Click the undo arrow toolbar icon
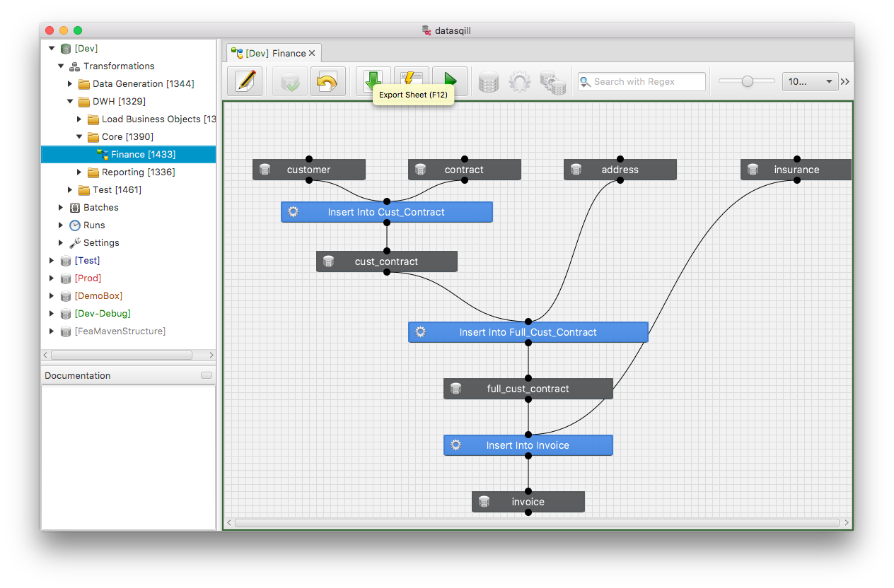The height and width of the screenshot is (588, 894). pos(327,81)
